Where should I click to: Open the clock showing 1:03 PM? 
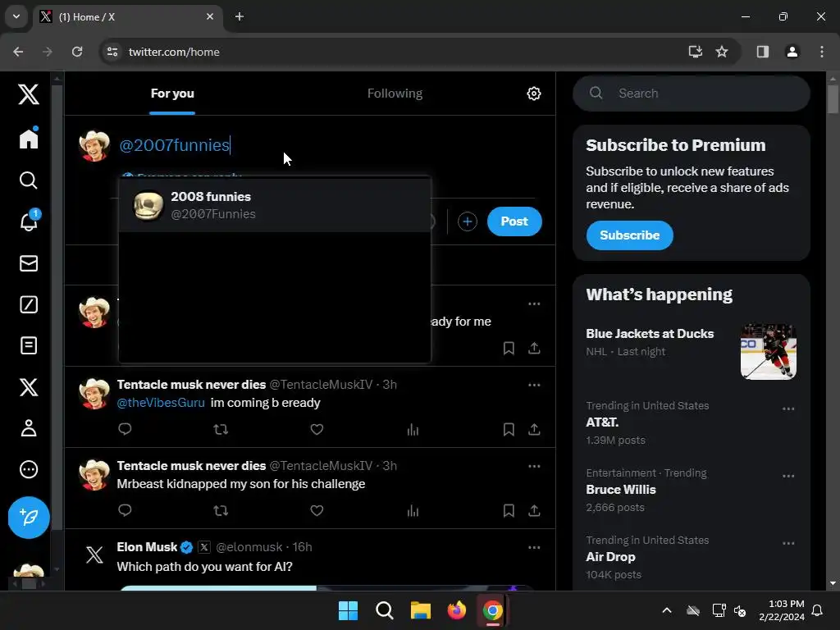[x=782, y=610]
